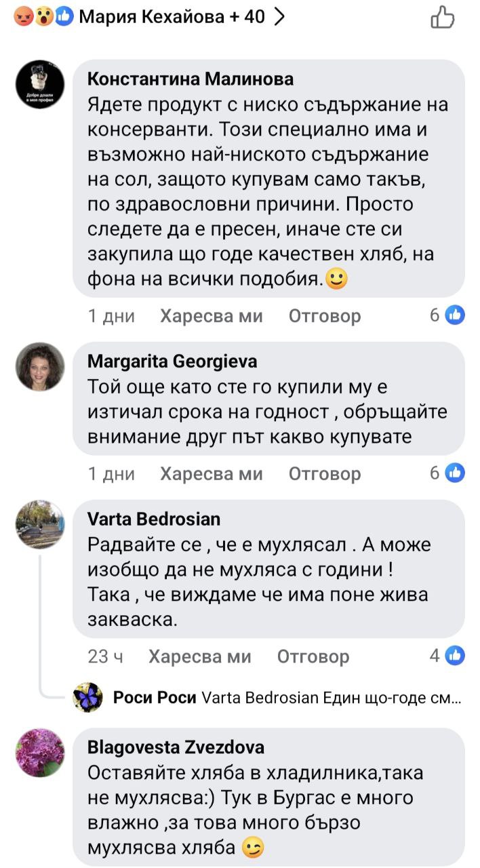Toggle Харесва ми under Varta Bedrosian's comment

(200, 656)
